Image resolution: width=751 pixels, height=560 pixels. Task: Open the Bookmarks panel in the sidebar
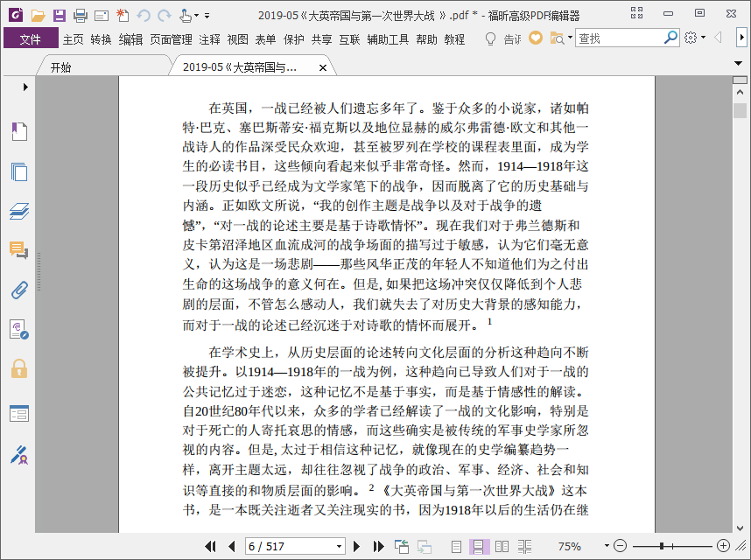pos(19,131)
